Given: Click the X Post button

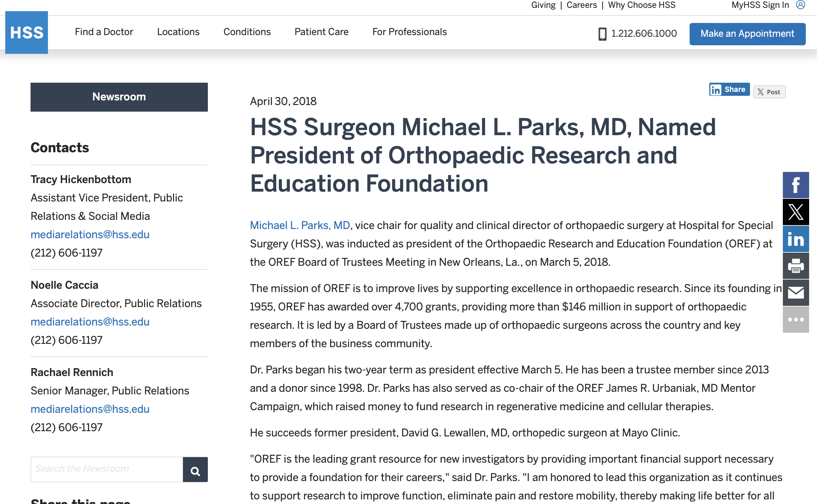Looking at the screenshot, I should pyautogui.click(x=769, y=92).
